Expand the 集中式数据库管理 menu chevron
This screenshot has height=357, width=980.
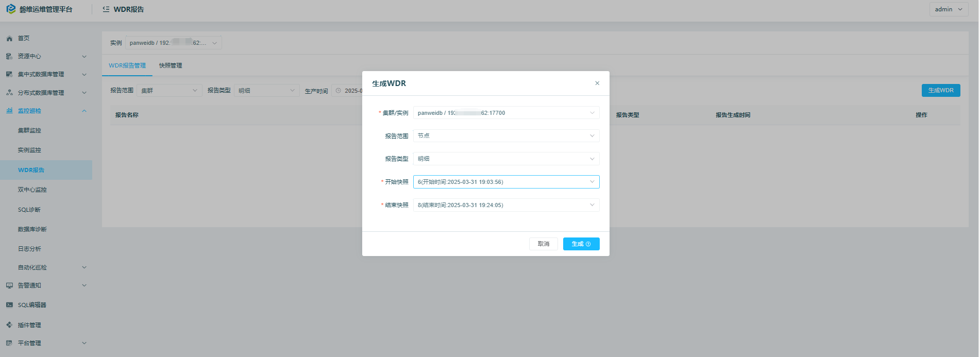[x=85, y=74]
